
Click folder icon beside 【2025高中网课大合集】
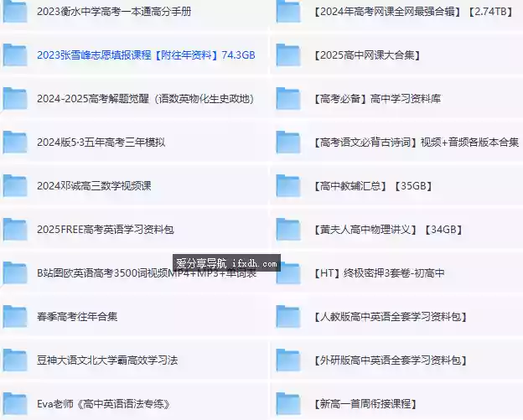pyautogui.click(x=288, y=54)
